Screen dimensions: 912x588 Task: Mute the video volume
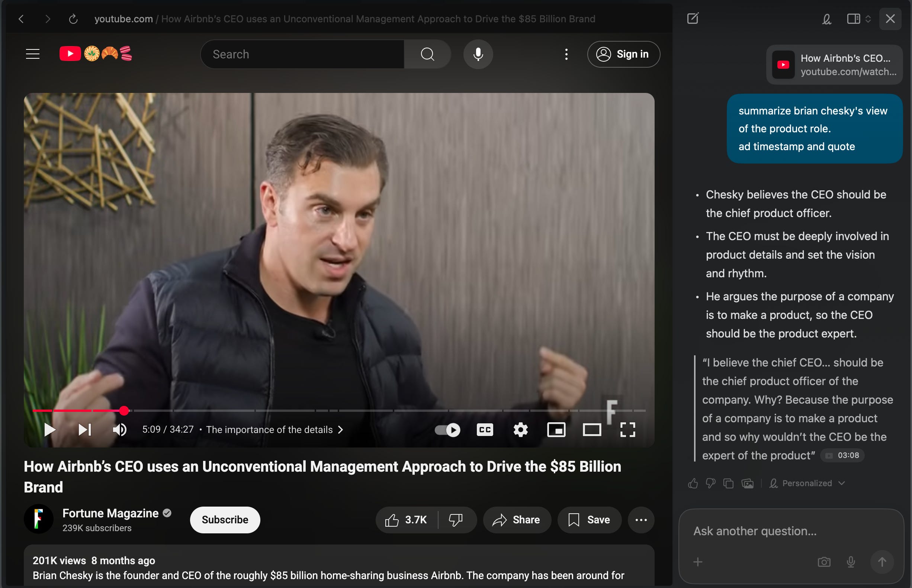(x=120, y=430)
